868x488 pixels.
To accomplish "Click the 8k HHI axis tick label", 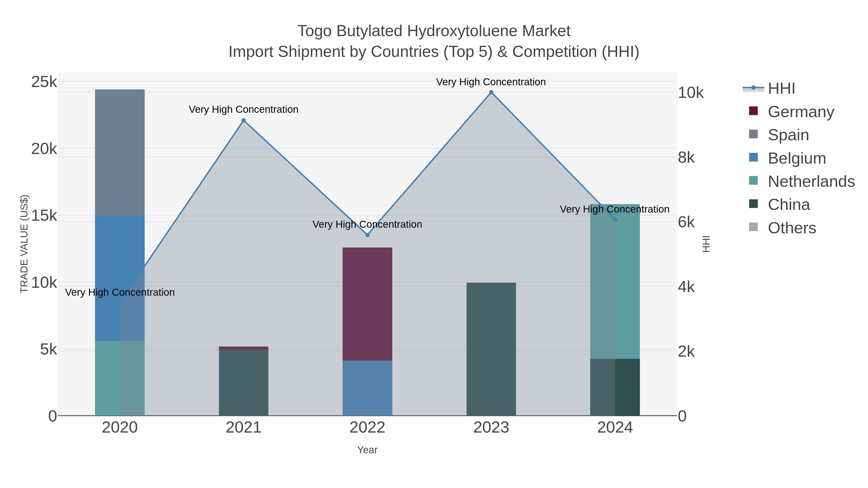I will (686, 157).
